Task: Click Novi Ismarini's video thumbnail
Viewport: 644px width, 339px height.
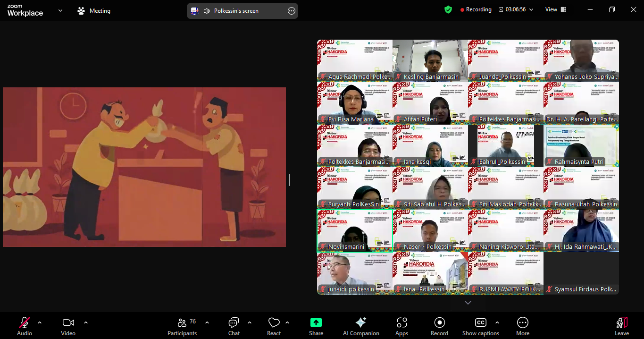Action: 354,230
